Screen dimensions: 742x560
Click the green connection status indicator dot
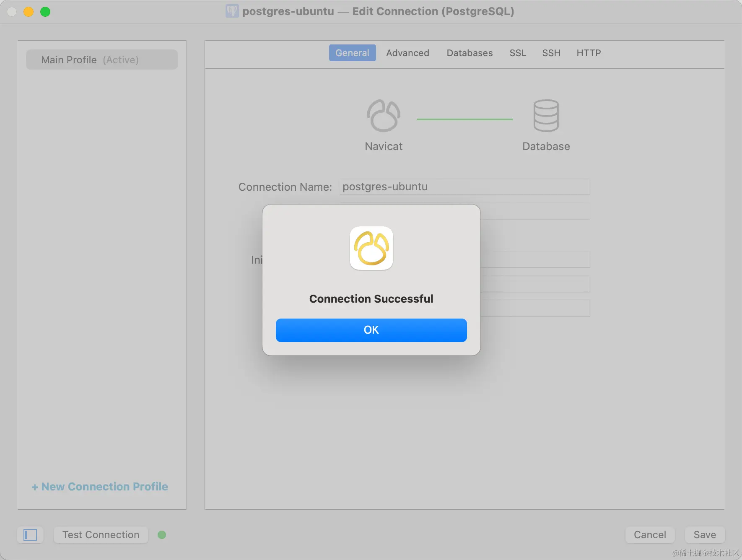point(162,535)
